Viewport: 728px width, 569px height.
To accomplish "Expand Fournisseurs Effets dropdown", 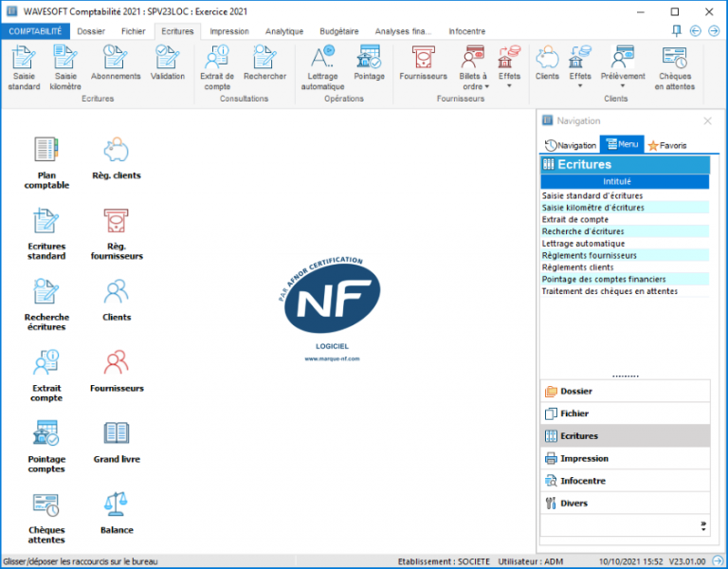I will pyautogui.click(x=509, y=86).
